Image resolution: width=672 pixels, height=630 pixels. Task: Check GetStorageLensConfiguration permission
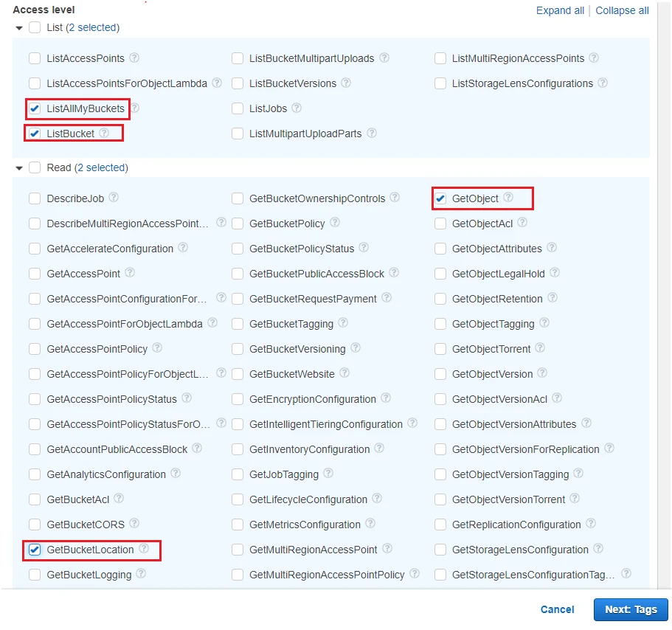pos(440,550)
